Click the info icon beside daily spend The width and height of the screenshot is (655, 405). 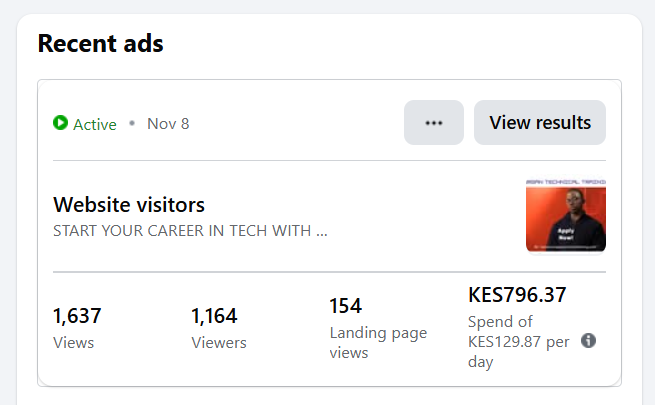pos(588,341)
